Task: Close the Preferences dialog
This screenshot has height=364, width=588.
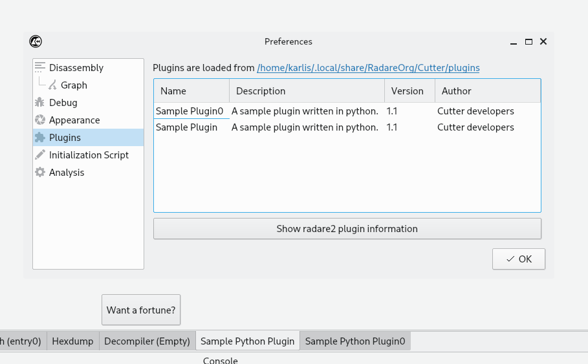Action: (543, 41)
